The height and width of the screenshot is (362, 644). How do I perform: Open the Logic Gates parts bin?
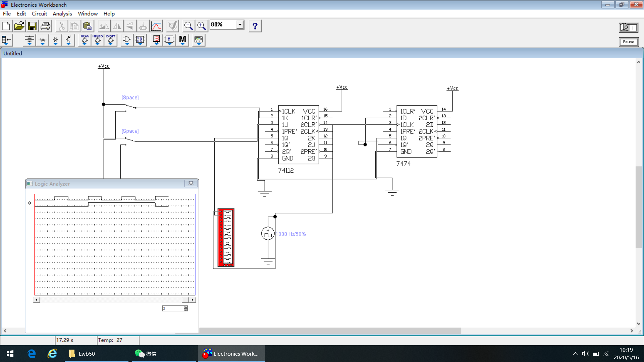[127, 40]
